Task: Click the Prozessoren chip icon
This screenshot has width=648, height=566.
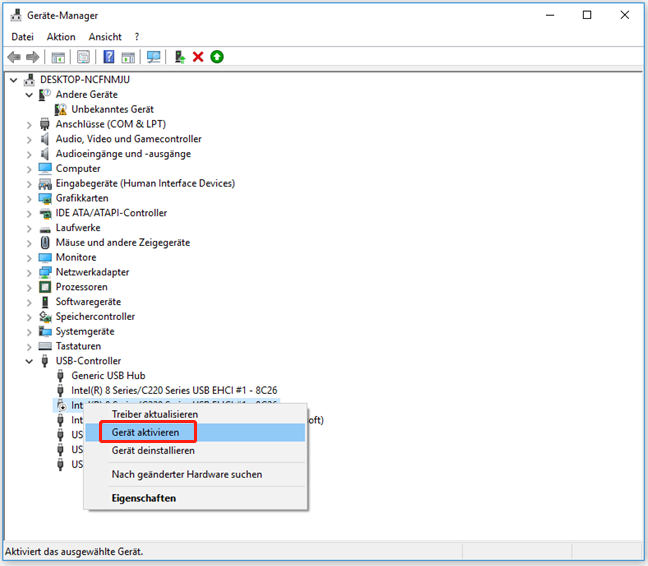Action: click(x=45, y=287)
